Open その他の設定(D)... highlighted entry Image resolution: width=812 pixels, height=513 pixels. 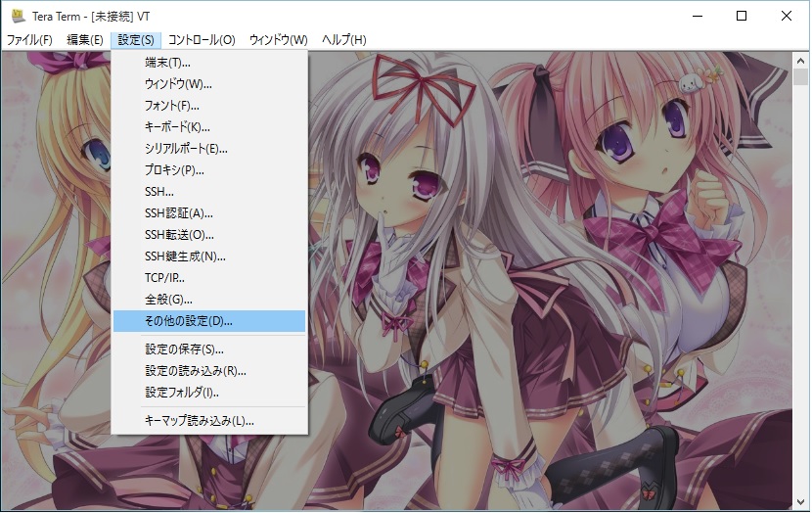pos(209,321)
